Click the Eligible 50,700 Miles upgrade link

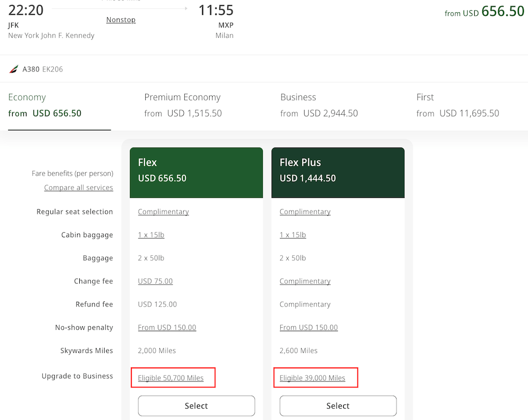click(171, 378)
